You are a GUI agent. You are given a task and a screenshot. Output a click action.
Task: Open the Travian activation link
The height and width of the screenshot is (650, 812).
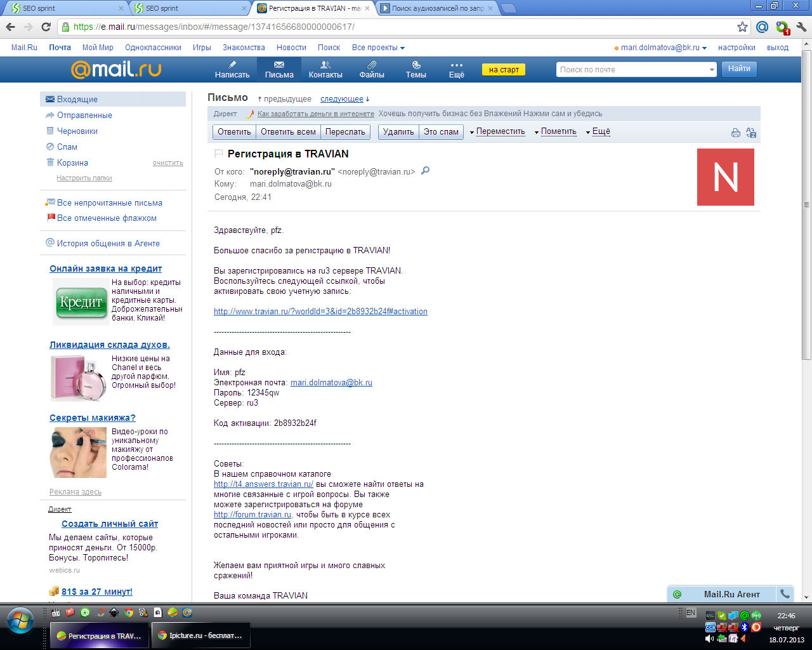coord(320,312)
